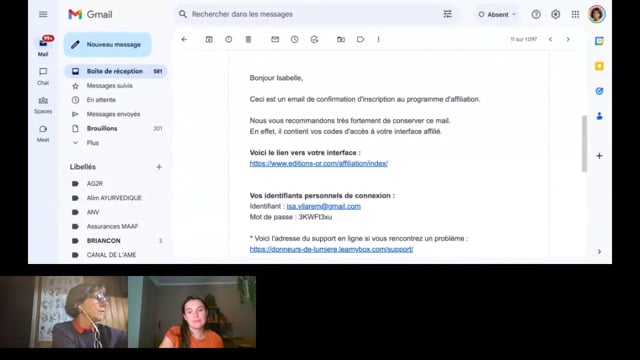Collapse the side panel with the chevron
This screenshot has height=360, width=640.
599,251
